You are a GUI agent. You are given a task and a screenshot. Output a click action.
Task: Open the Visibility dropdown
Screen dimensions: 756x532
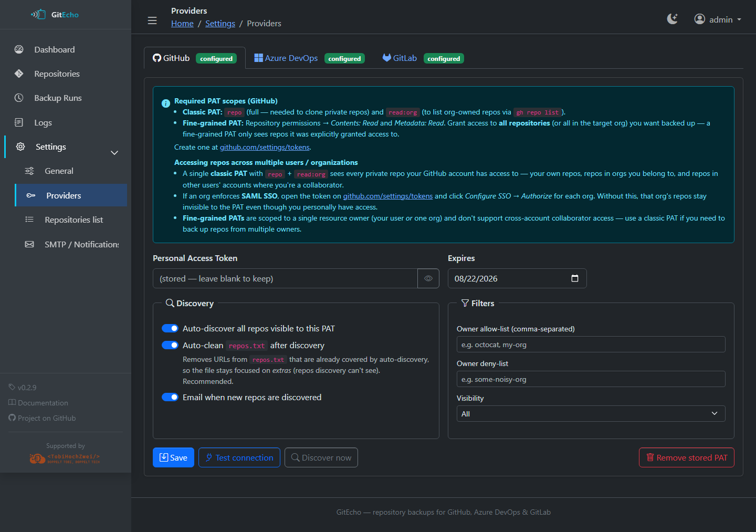click(x=591, y=414)
